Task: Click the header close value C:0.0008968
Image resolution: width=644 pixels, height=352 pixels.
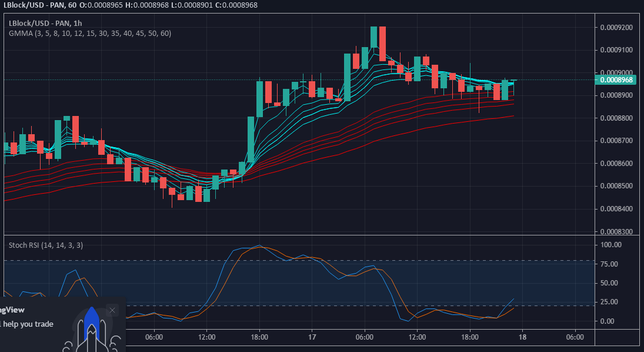Action: pos(236,5)
